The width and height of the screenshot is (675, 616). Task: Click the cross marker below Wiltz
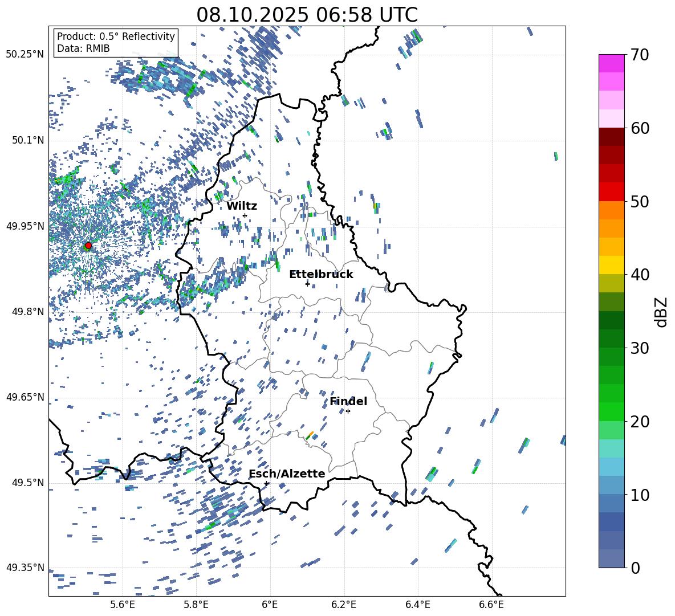(x=245, y=215)
